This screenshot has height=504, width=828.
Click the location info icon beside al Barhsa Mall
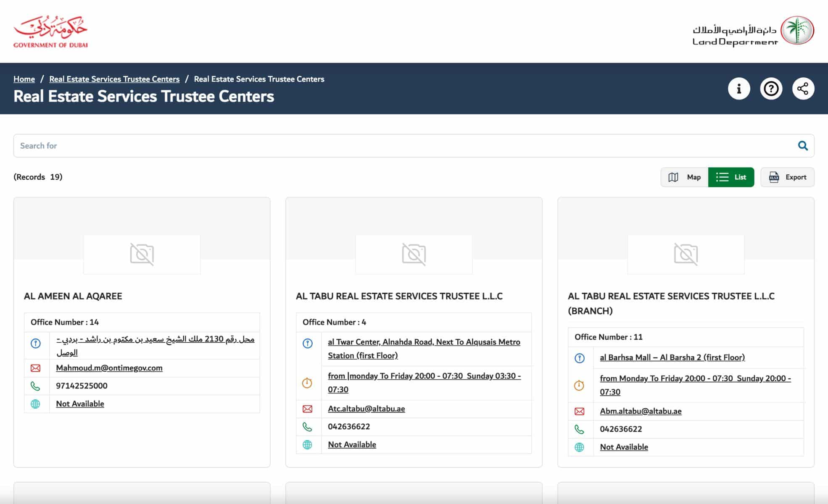pos(580,358)
